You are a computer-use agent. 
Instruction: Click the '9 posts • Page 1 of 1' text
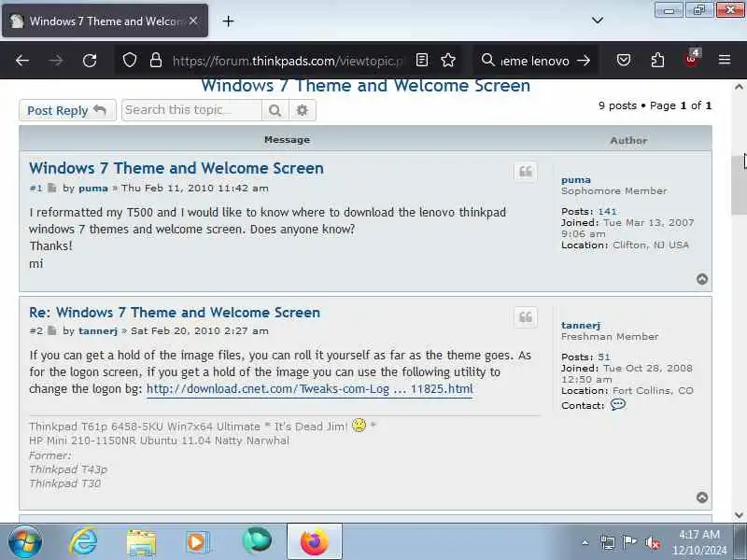coord(655,105)
